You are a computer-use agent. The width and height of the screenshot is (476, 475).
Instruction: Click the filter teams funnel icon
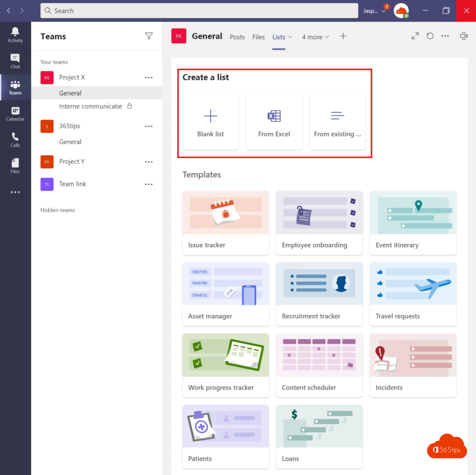(x=149, y=36)
